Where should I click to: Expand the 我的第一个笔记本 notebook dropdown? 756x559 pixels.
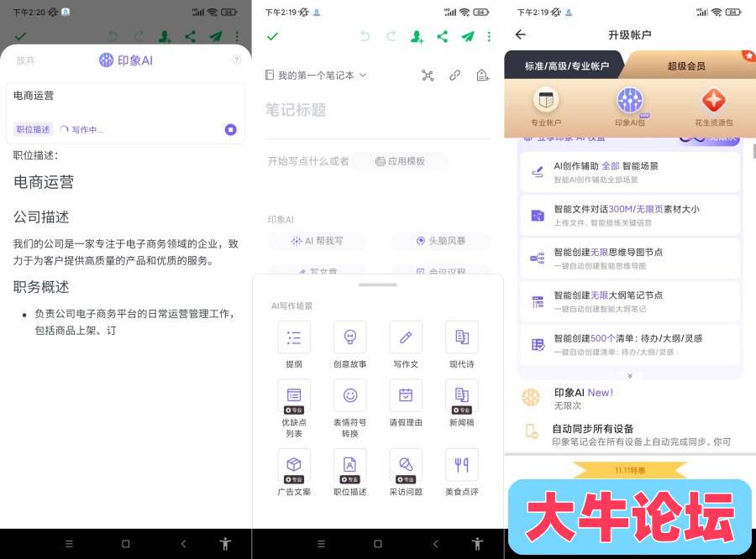(364, 76)
